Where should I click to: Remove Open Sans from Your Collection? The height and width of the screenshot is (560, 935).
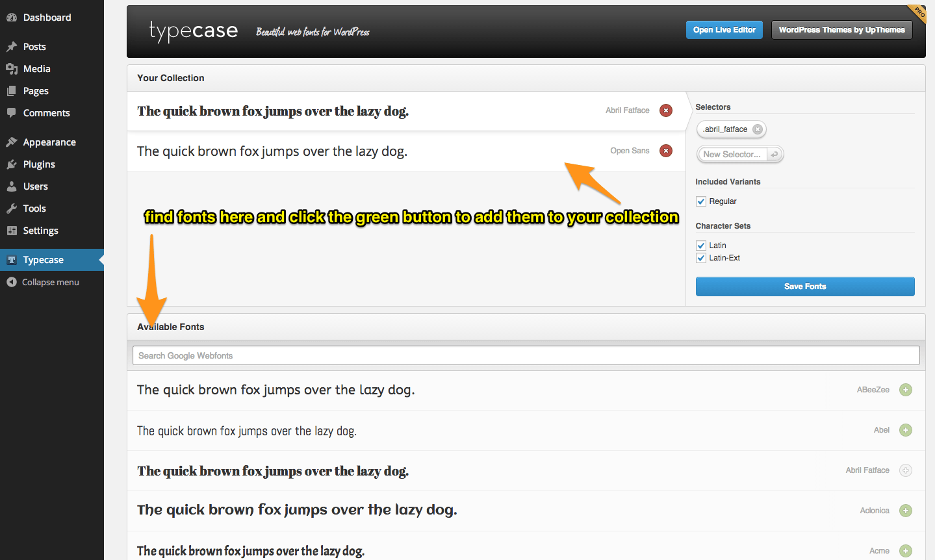pos(665,150)
